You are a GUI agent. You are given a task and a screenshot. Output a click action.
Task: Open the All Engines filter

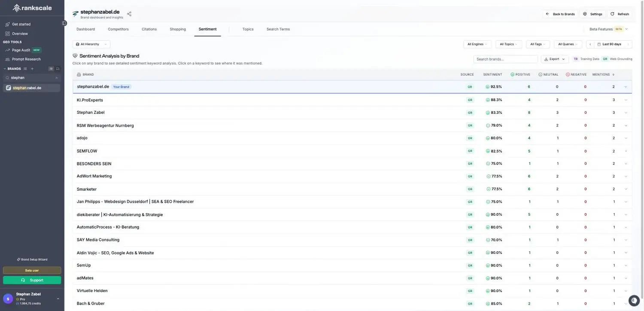[477, 44]
